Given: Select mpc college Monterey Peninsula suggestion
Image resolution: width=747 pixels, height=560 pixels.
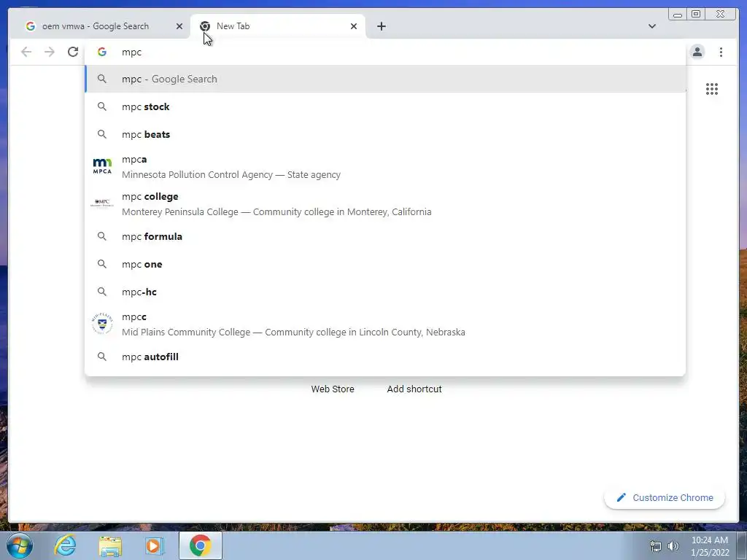Looking at the screenshot, I should click(385, 204).
